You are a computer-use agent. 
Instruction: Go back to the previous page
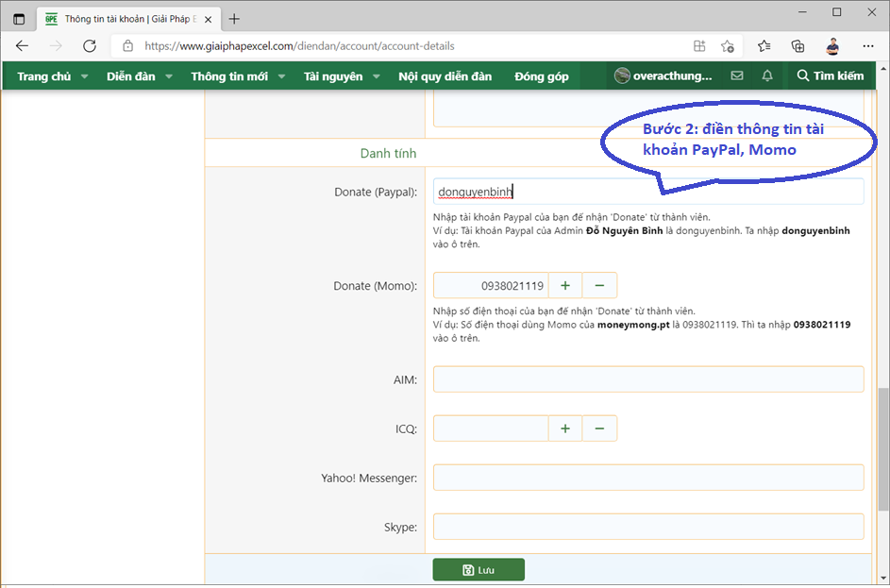[x=22, y=45]
